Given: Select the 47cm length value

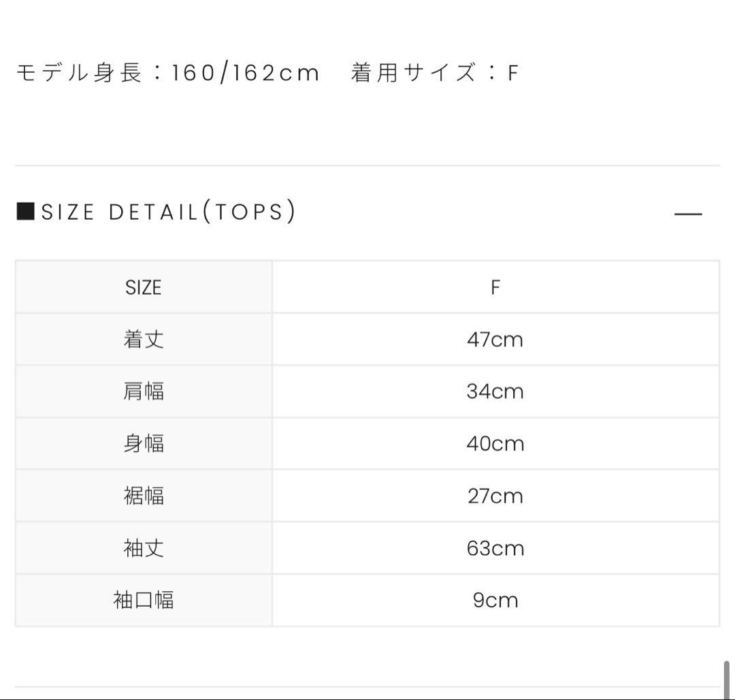Looking at the screenshot, I should (495, 339).
